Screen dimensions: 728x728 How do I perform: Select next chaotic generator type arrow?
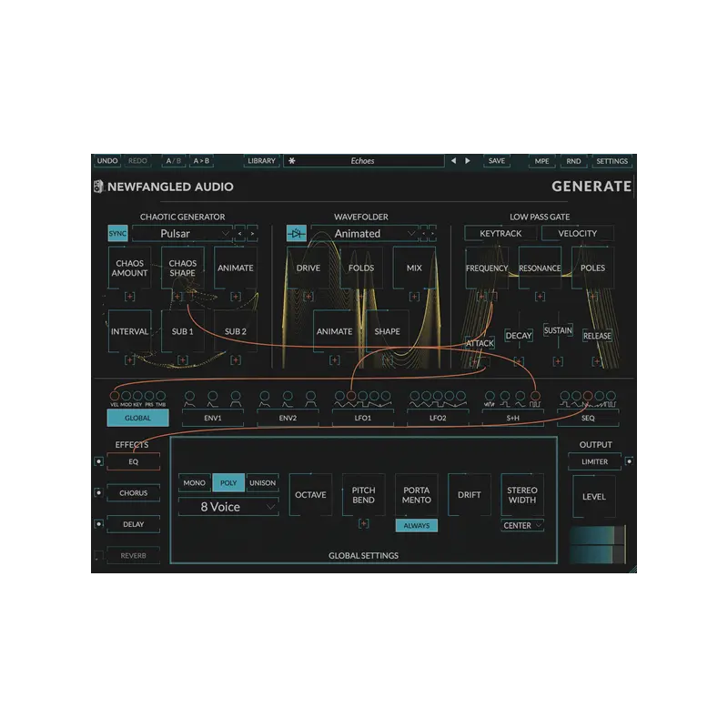252,234
